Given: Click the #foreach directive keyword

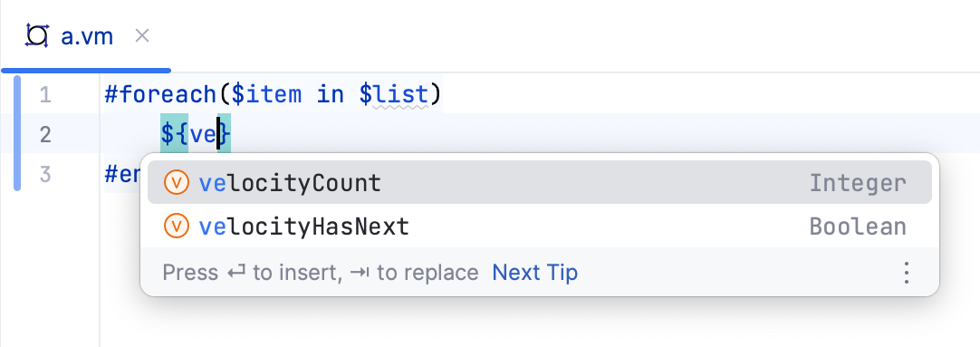Looking at the screenshot, I should click(160, 95).
